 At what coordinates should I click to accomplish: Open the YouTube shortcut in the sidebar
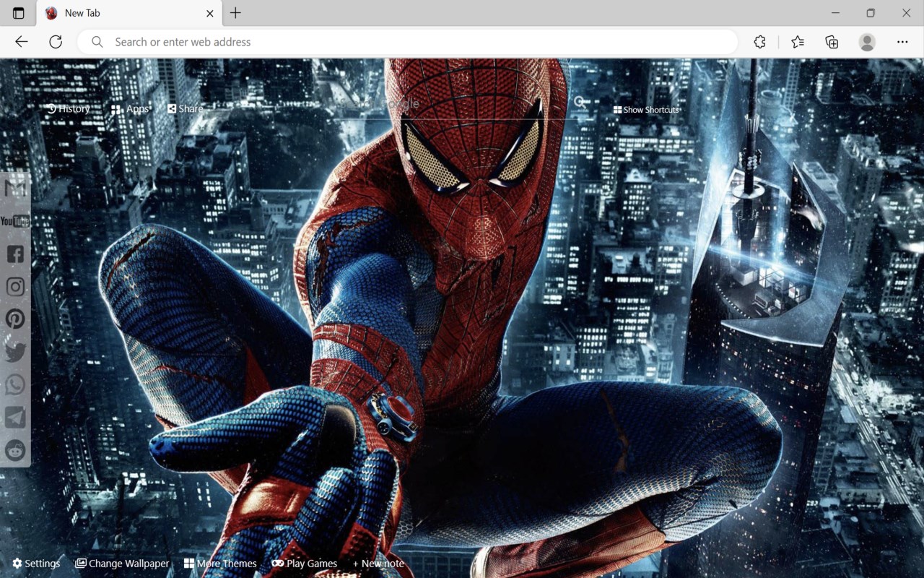point(15,221)
